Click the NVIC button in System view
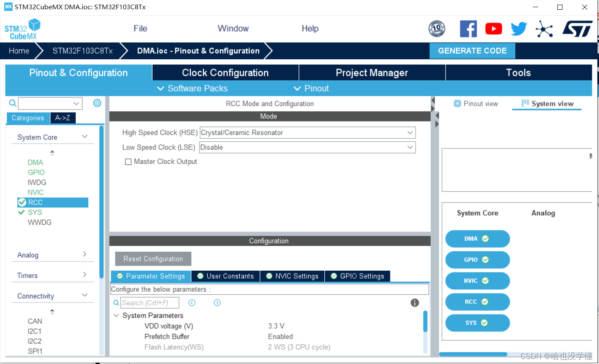The width and height of the screenshot is (599, 364). click(x=477, y=281)
